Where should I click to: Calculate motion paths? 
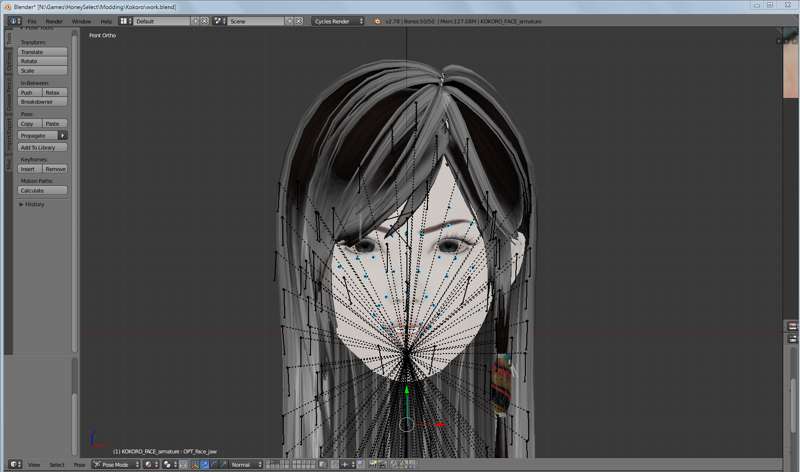pyautogui.click(x=42, y=190)
